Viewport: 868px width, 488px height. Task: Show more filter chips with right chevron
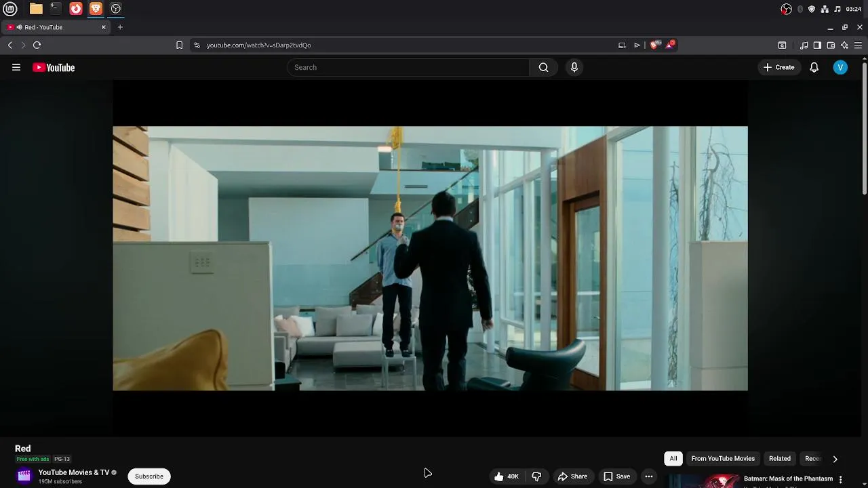835,459
